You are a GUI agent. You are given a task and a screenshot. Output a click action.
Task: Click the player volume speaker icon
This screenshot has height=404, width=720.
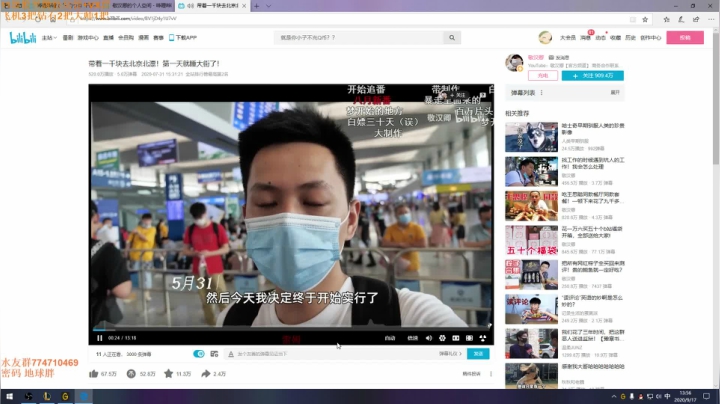[428, 338]
